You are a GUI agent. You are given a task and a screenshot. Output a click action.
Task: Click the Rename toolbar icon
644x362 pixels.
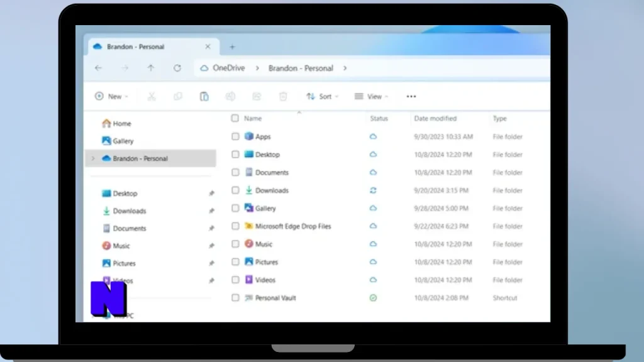230,96
